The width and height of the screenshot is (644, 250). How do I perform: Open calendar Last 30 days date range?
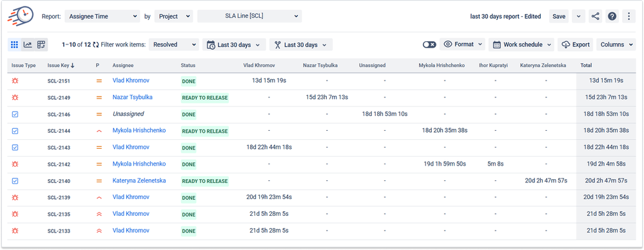(x=234, y=44)
